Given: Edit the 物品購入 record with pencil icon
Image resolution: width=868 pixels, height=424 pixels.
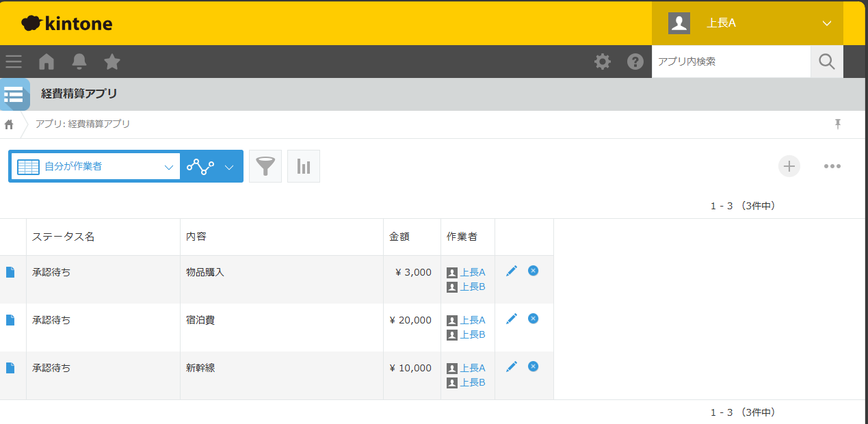Looking at the screenshot, I should (x=512, y=271).
